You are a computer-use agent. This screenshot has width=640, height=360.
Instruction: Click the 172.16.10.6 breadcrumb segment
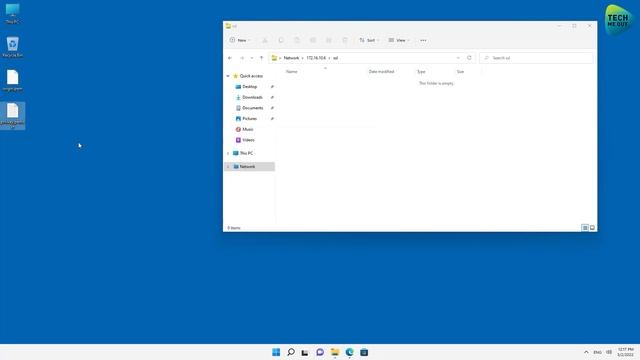pyautogui.click(x=316, y=58)
